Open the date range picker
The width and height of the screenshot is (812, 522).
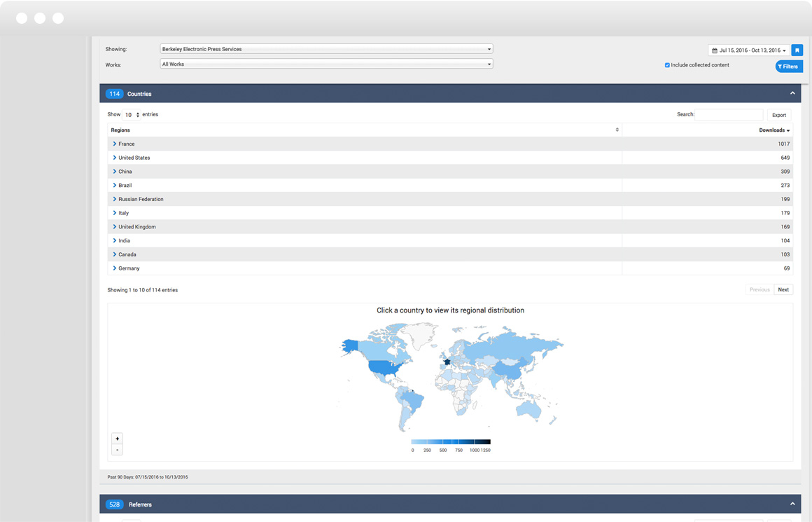click(x=748, y=50)
